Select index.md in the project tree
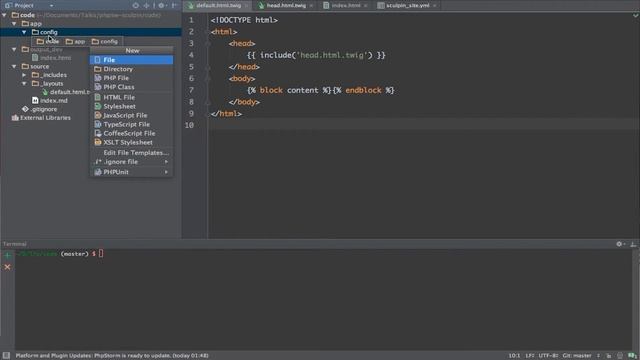Screen dimensions: 640x360 tap(53, 101)
